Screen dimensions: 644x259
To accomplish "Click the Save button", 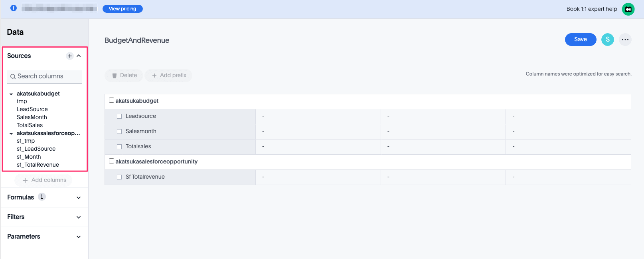I will click(581, 40).
